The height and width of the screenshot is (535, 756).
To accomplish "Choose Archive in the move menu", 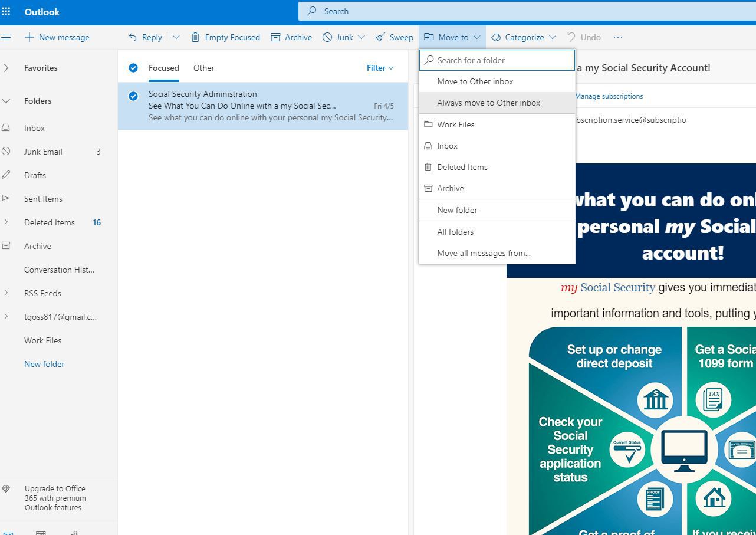I will point(497,188).
